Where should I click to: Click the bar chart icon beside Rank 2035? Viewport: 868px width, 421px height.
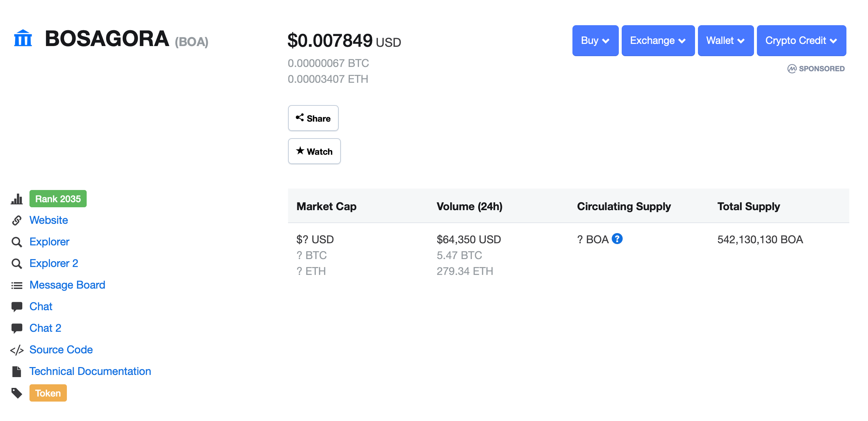coord(17,199)
